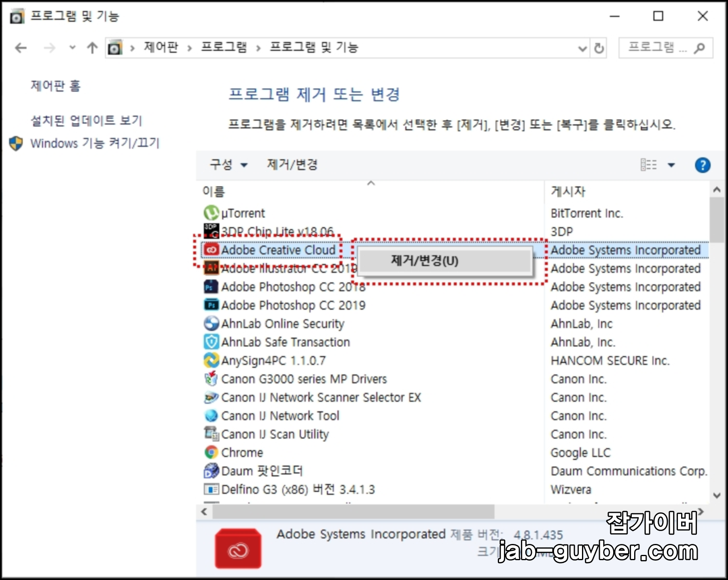Click the vertical scrollbar thumb

[x=717, y=220]
